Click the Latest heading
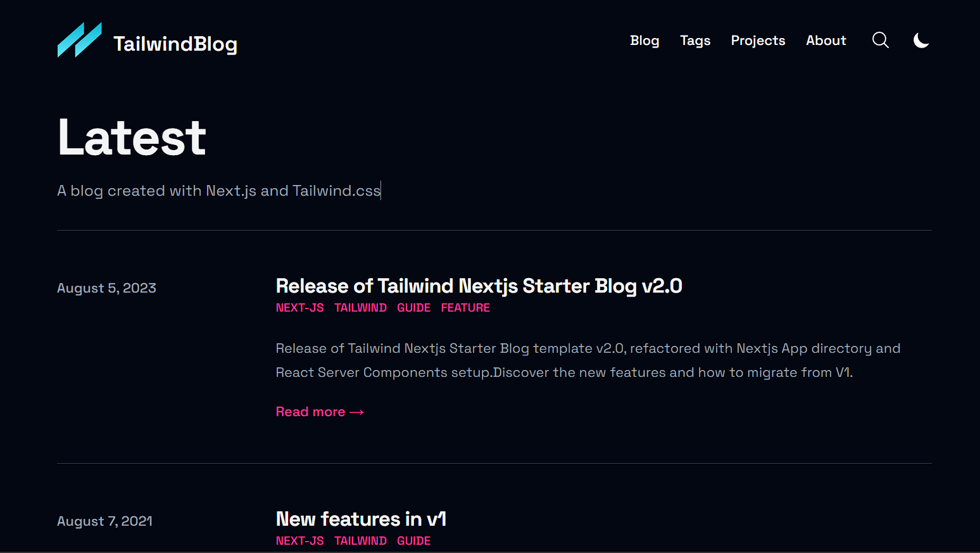980x553 pixels. 131,136
